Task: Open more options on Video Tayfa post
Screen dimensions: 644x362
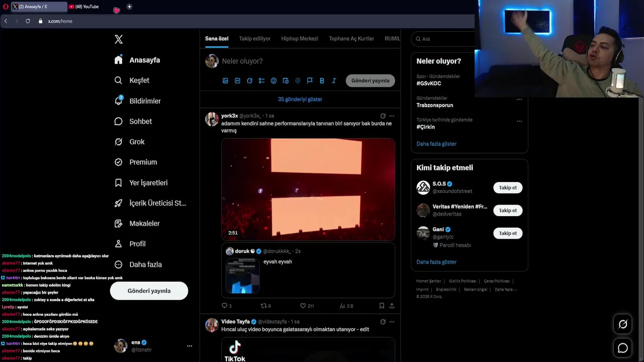Action: point(392,322)
